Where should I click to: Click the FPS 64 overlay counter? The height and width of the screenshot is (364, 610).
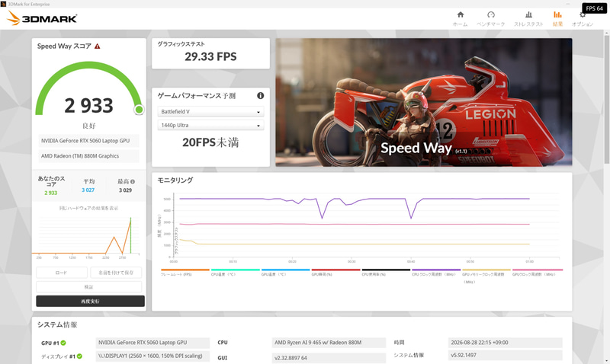[x=594, y=8]
